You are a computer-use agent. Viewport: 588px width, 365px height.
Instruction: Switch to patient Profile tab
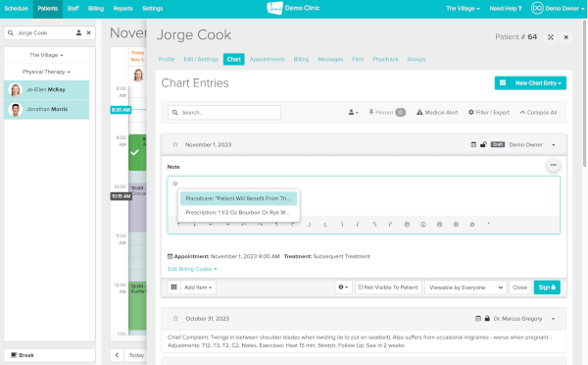167,59
